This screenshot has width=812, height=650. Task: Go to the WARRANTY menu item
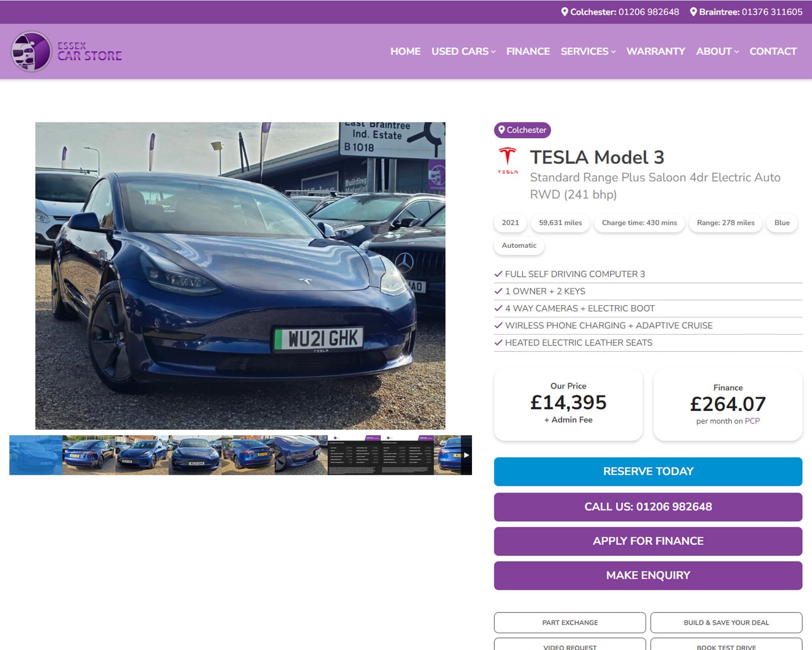tap(656, 51)
